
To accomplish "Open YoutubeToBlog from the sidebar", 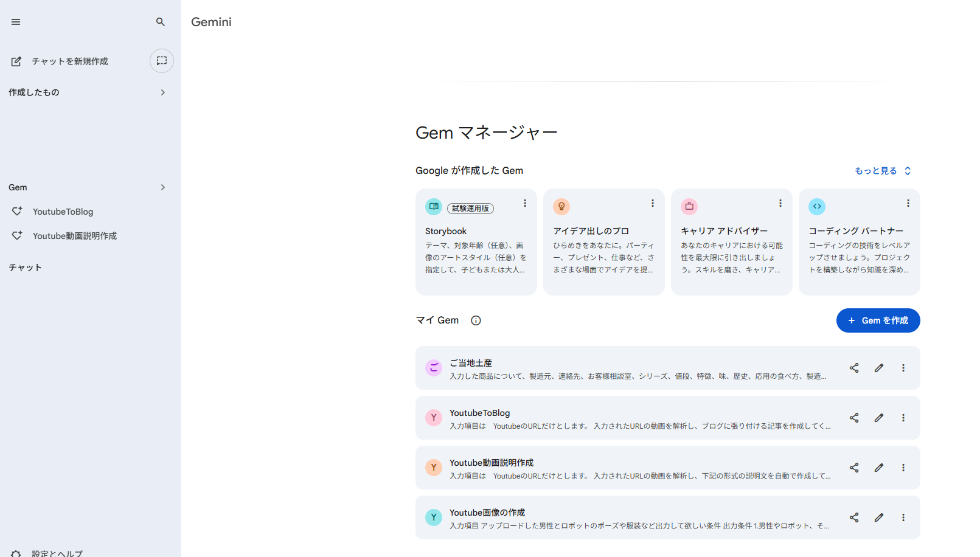I will click(63, 212).
